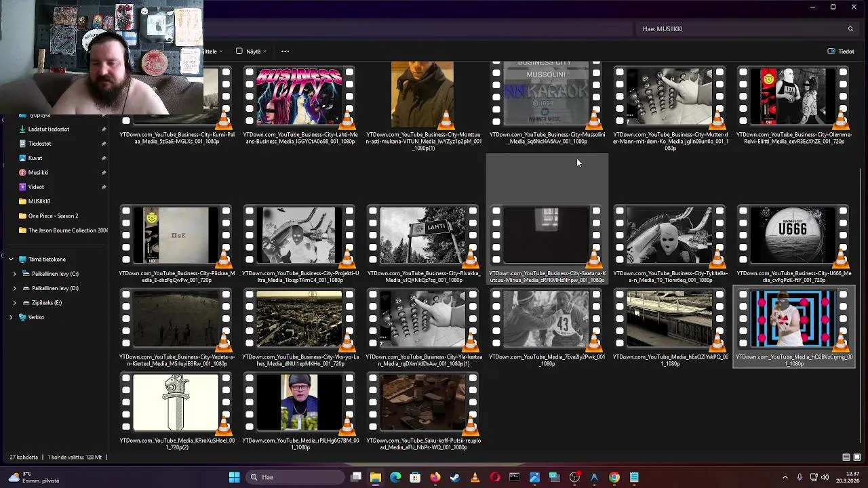Select the Yks-yo-Lahes city skyline video

[300, 329]
